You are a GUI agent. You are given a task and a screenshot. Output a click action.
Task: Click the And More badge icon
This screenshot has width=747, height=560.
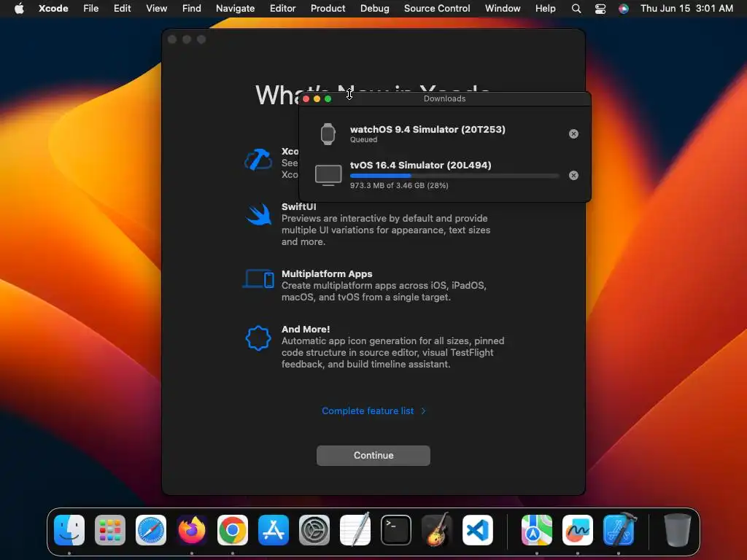point(258,338)
